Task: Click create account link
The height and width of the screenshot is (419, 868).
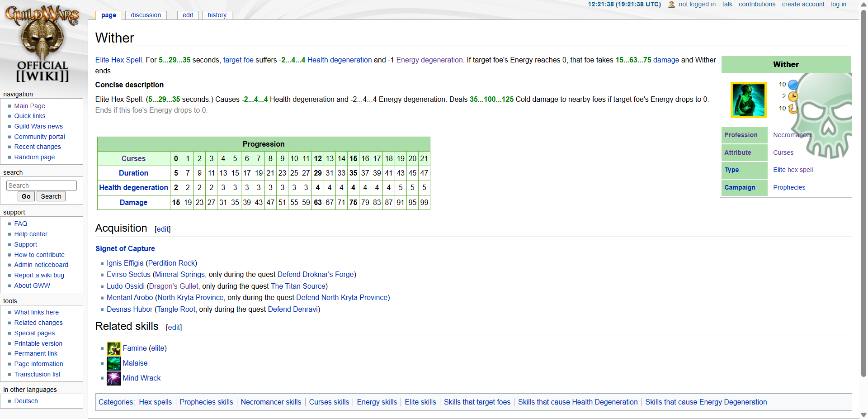Action: click(x=803, y=4)
